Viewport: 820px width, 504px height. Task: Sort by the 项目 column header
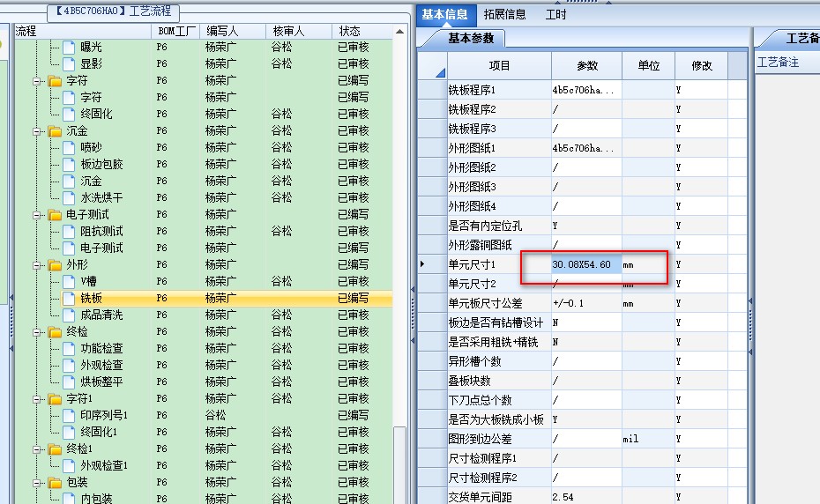[499, 66]
